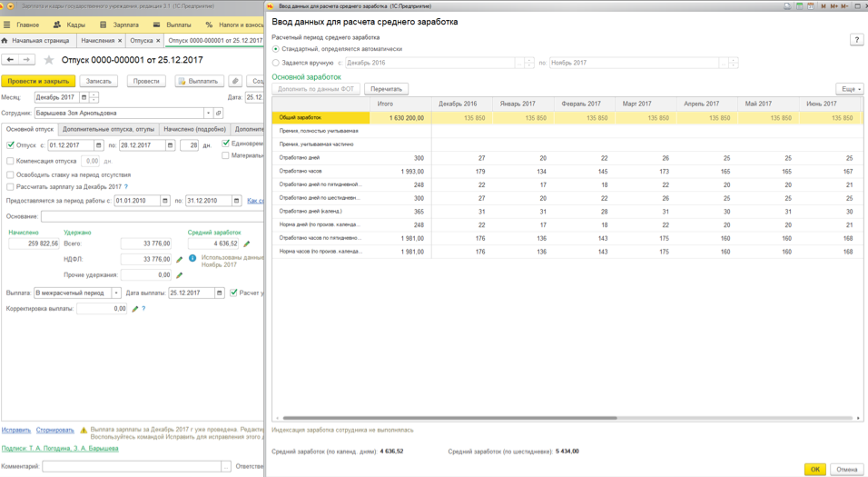Click the favorites star next to document title
This screenshot has width=868, height=477.
(x=49, y=60)
